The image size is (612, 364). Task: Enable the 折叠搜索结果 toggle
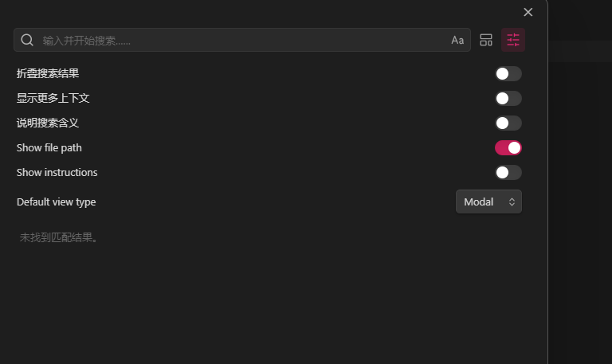pos(508,74)
